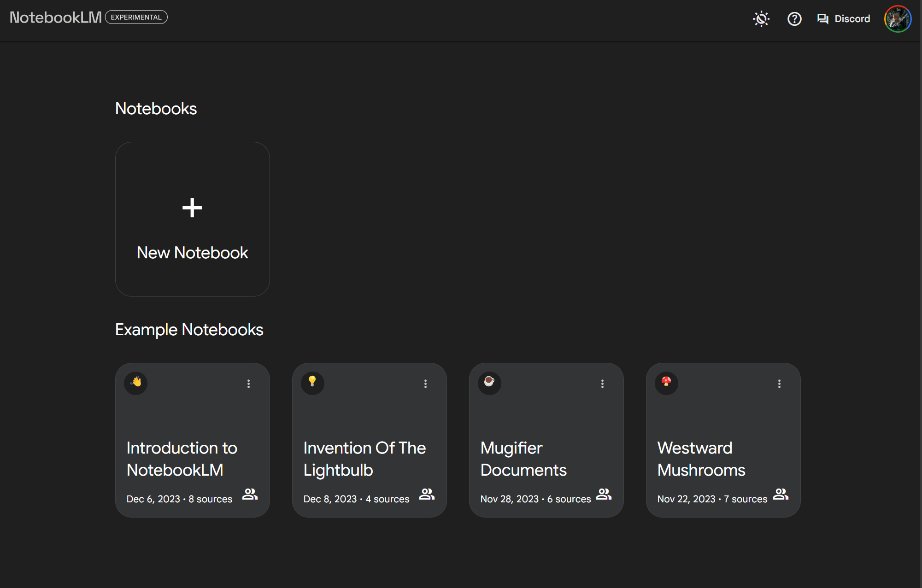The image size is (922, 588).
Task: Click the EXPERIMENTAL badge
Action: [x=136, y=17]
